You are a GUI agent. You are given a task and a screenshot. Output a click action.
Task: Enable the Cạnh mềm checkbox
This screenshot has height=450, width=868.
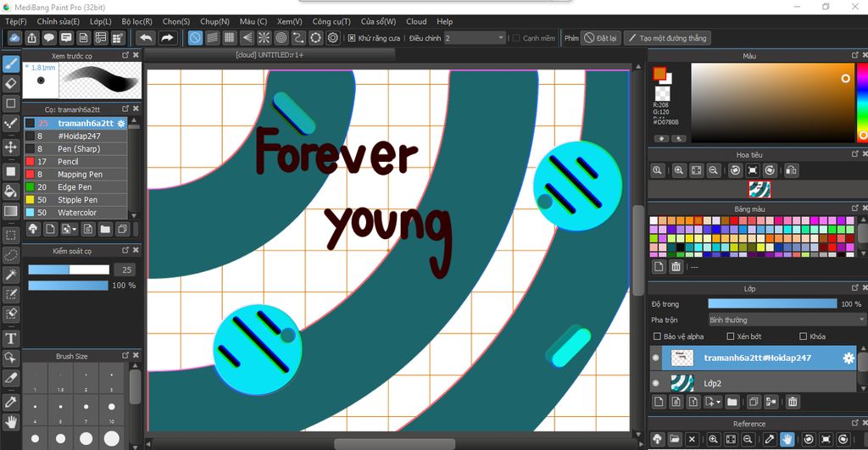(x=516, y=38)
